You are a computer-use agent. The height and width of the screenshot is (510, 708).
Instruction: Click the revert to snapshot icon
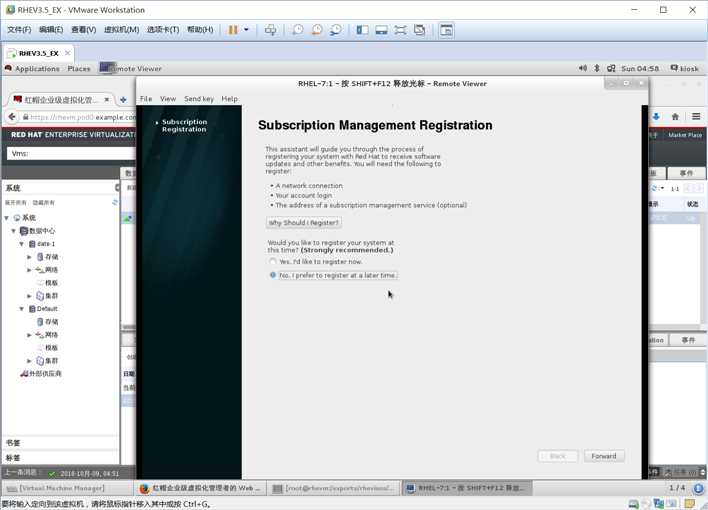(x=317, y=30)
